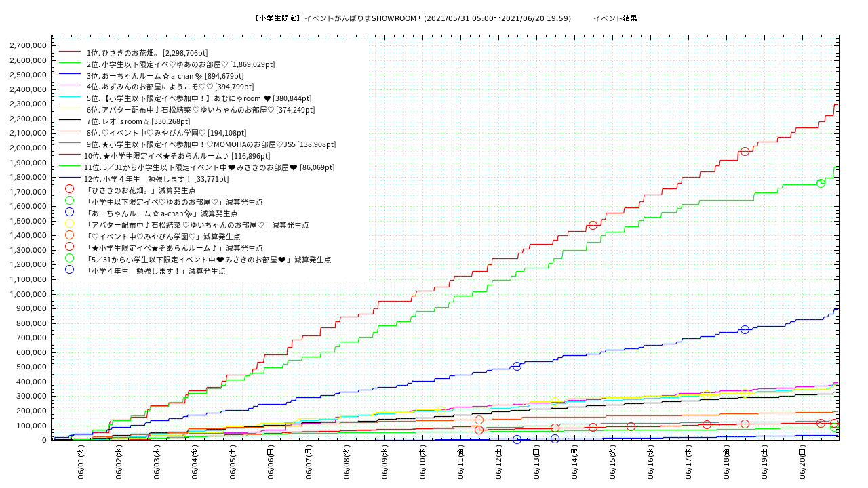
Task: Click the red circle legend marker for ひさきのお花畑。減算発生点
Action: (69, 189)
